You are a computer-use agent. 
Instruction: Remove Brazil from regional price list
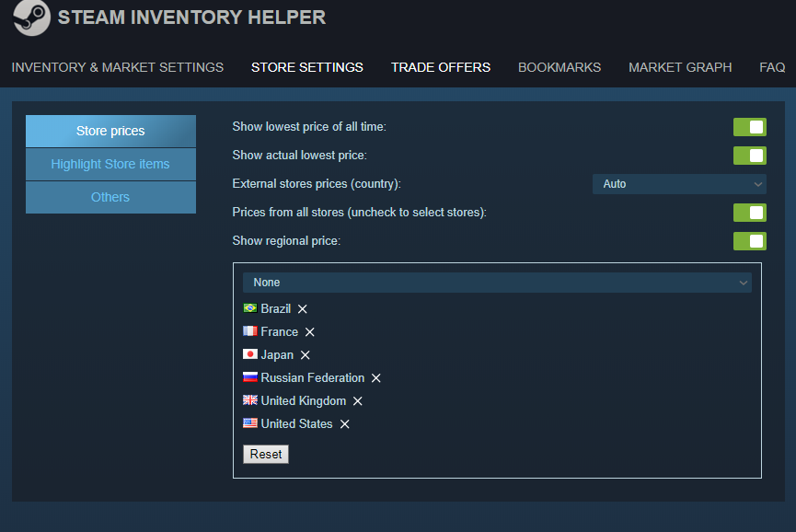tap(303, 309)
